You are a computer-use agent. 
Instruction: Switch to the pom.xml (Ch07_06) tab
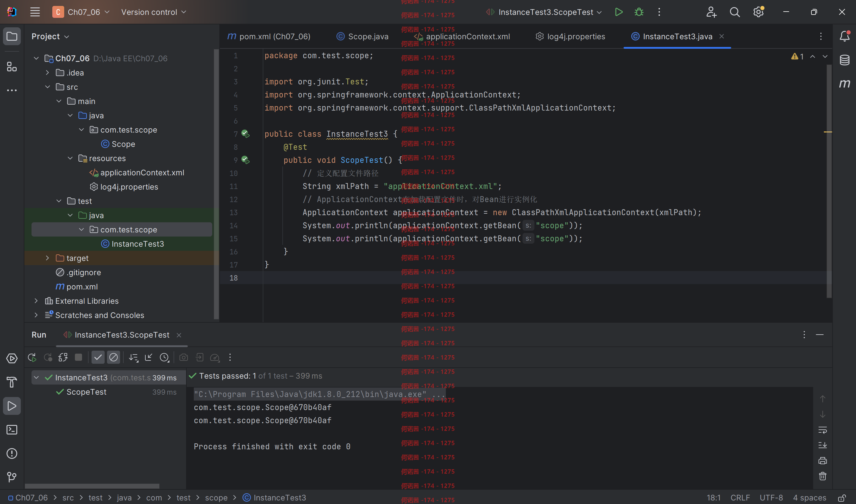click(x=269, y=36)
